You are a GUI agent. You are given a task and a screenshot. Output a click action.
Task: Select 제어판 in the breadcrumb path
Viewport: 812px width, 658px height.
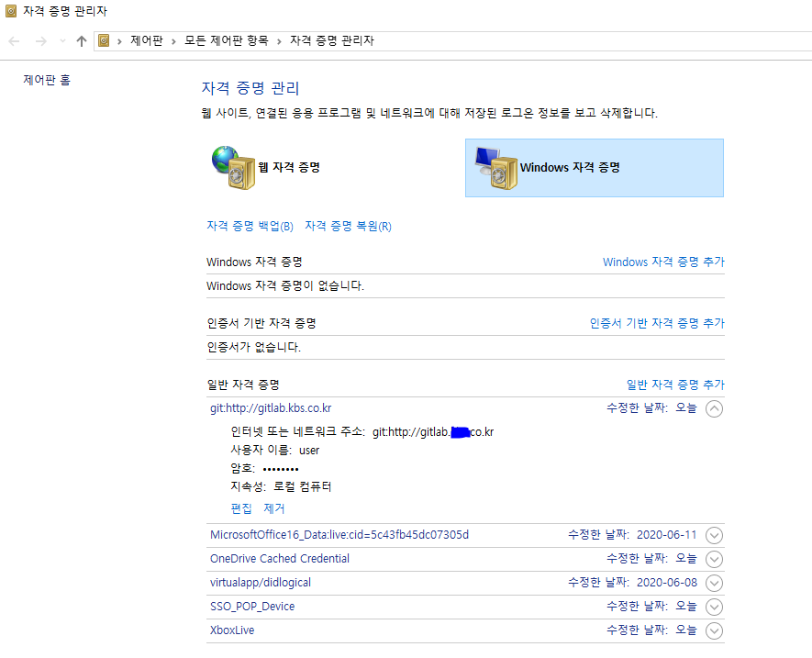pyautogui.click(x=147, y=40)
